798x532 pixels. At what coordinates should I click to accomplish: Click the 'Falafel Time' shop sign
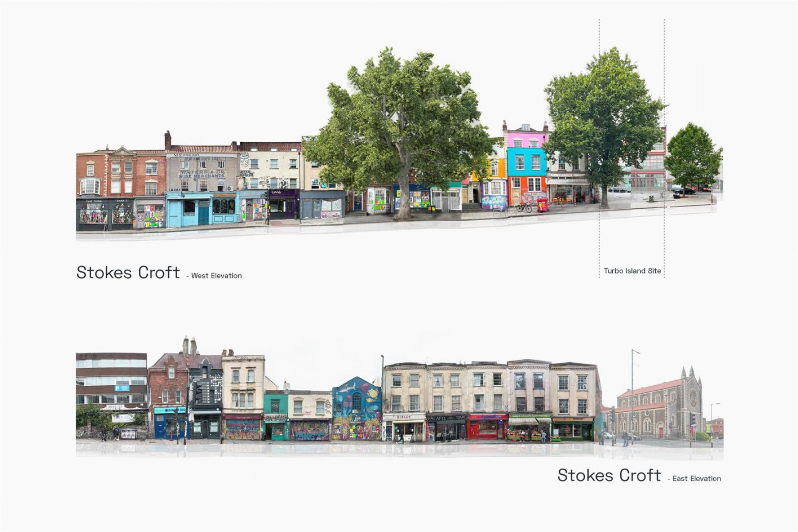tap(447, 418)
